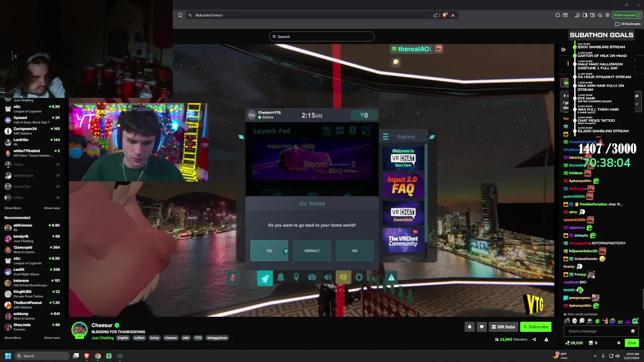This screenshot has height=362, width=644.
Task: Open the Cheesur channel avatar
Action: click(79, 330)
